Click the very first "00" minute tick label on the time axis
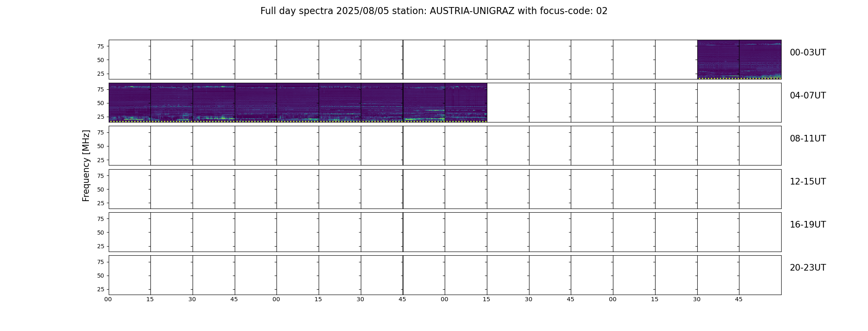Viewport: 868px width, 331px height. (x=108, y=299)
